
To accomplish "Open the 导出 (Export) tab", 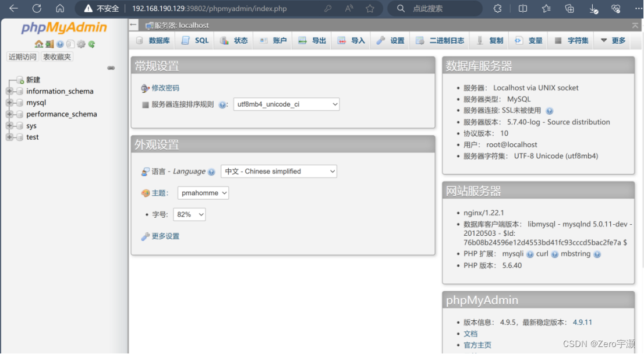I will 312,40.
